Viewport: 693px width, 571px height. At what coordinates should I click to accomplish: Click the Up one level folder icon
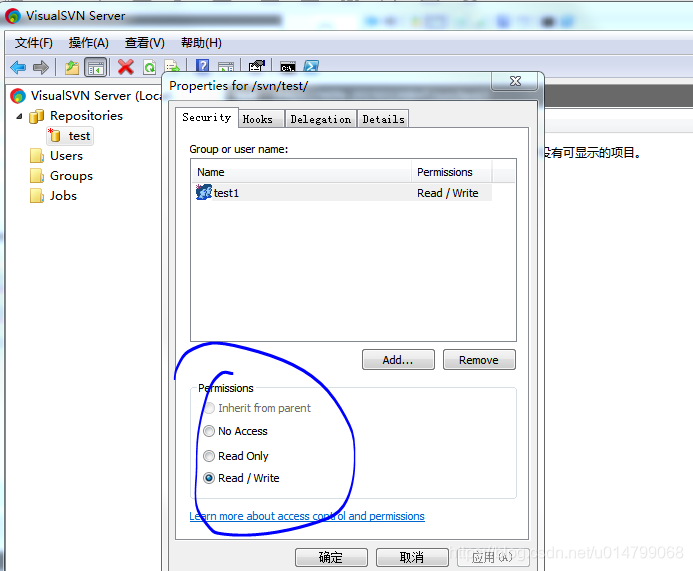pos(72,68)
